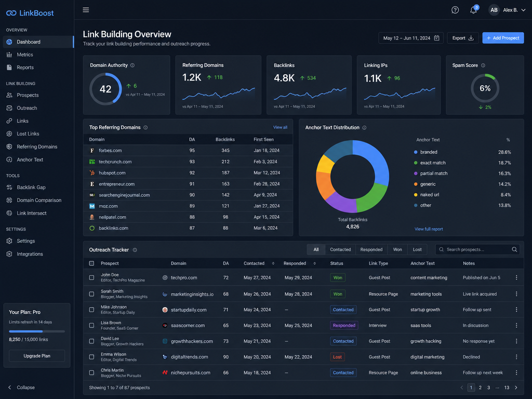The image size is (532, 399).
Task: Tick the select-all checkbox in Outreach Tracker header
Action: (x=91, y=263)
